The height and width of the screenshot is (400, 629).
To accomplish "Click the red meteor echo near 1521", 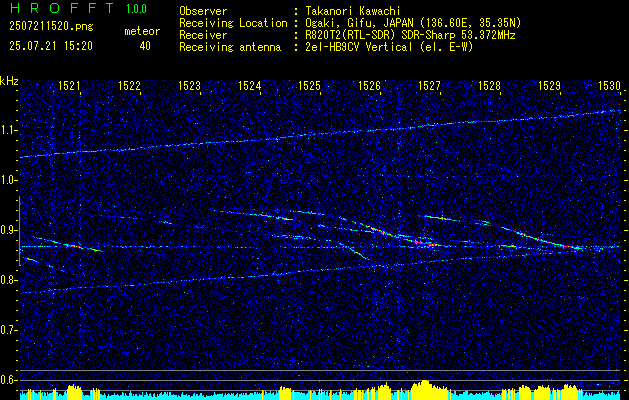I will (72, 245).
